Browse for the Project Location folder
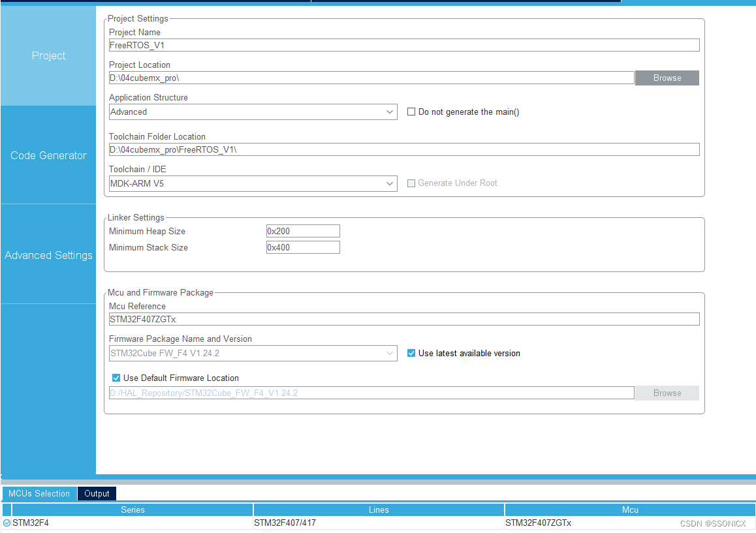 (667, 78)
